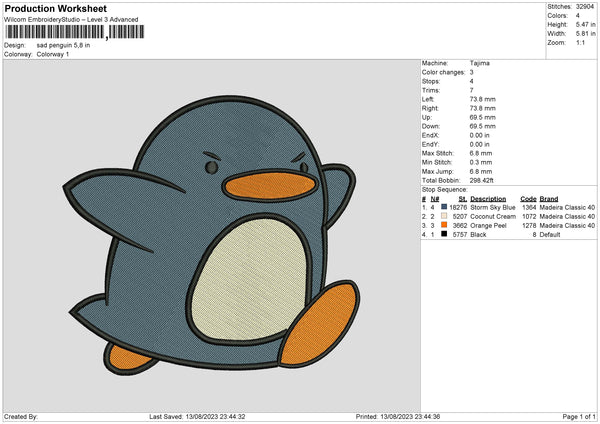Click the Max Stitch value '6.8 mm'

(x=481, y=153)
